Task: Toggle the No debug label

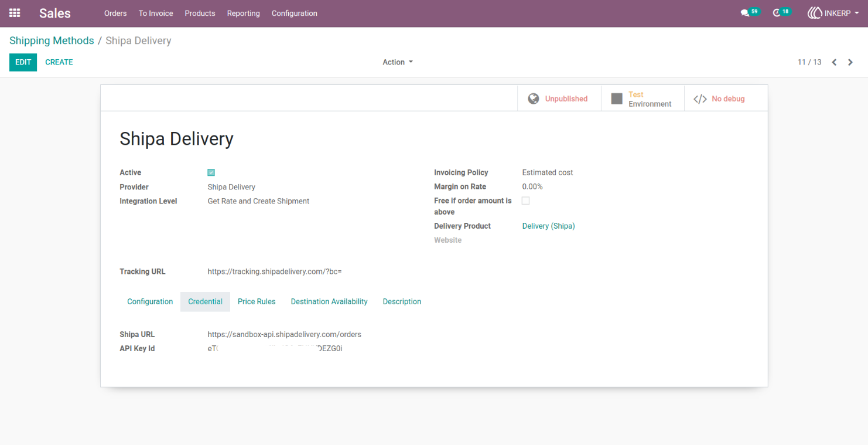Action: [728, 98]
